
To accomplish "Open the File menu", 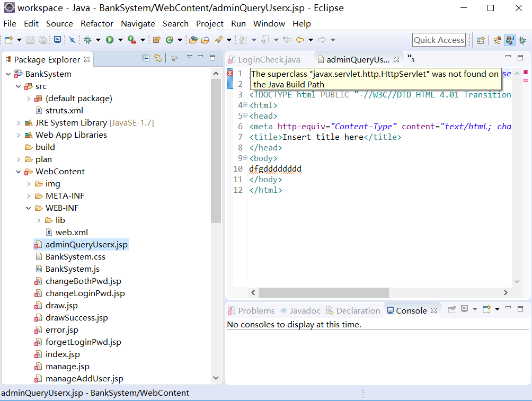I will tap(10, 24).
